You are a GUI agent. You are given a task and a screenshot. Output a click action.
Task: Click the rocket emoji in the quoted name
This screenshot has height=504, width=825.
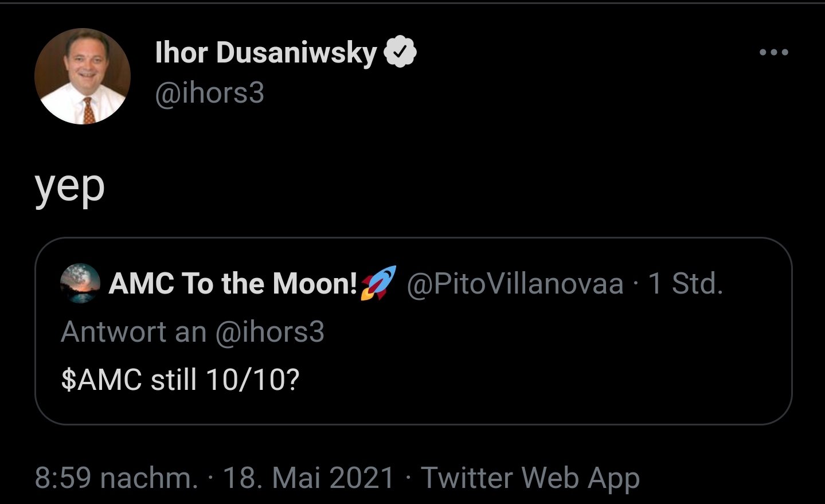pos(378,283)
